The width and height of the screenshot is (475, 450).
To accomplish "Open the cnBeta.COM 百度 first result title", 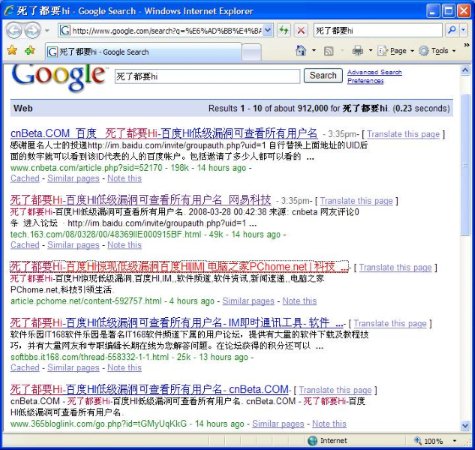I will [164, 134].
